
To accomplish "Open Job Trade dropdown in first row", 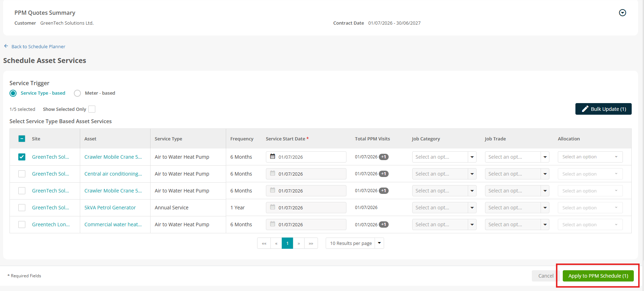I will pyautogui.click(x=517, y=157).
